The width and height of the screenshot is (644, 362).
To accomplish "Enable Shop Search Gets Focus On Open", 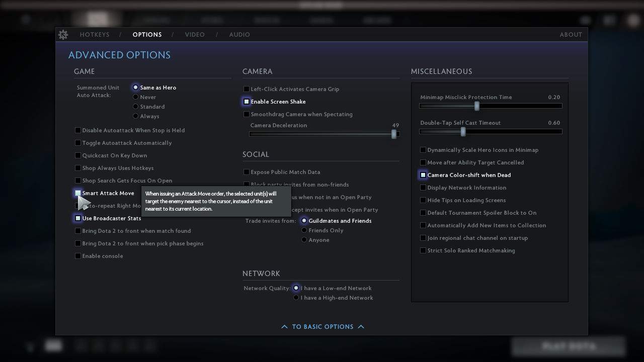I will 78,180.
